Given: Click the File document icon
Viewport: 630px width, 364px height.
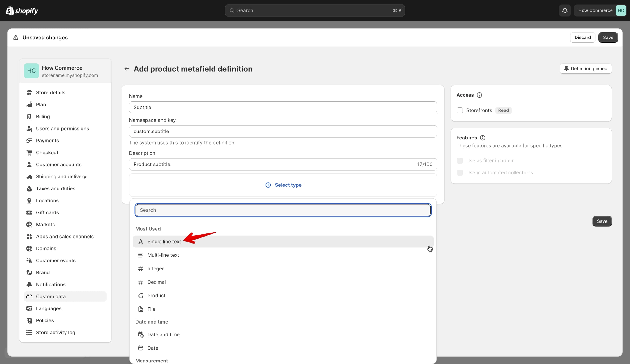Looking at the screenshot, I should point(141,309).
